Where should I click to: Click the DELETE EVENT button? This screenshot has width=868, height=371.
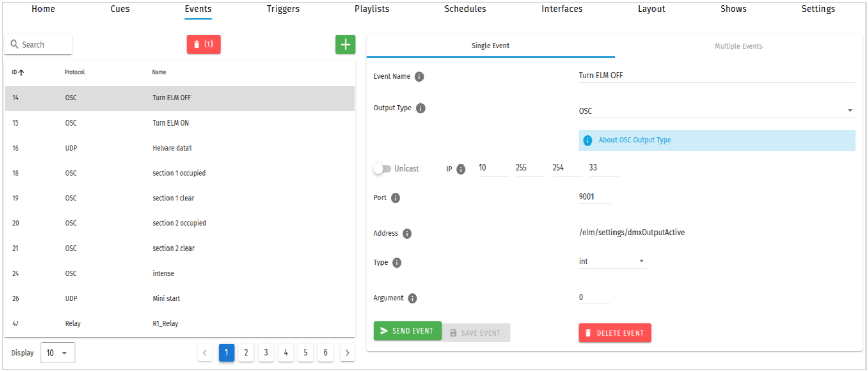(x=615, y=333)
